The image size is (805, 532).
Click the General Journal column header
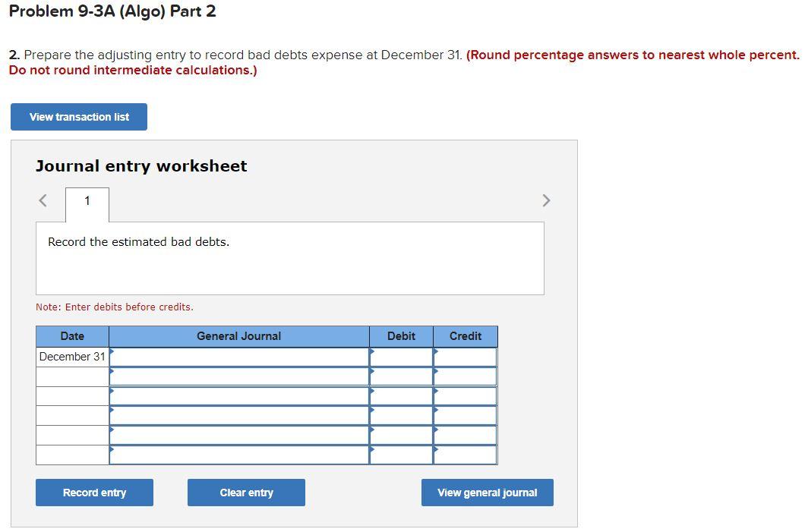[x=239, y=335]
